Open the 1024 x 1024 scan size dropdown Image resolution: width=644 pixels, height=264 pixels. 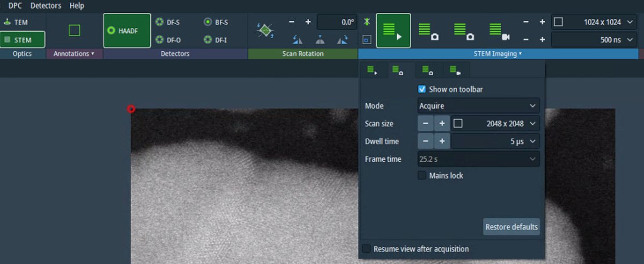[x=629, y=22]
